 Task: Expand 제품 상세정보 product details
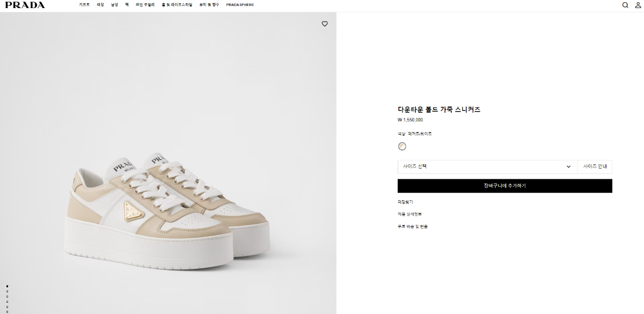[x=409, y=214]
